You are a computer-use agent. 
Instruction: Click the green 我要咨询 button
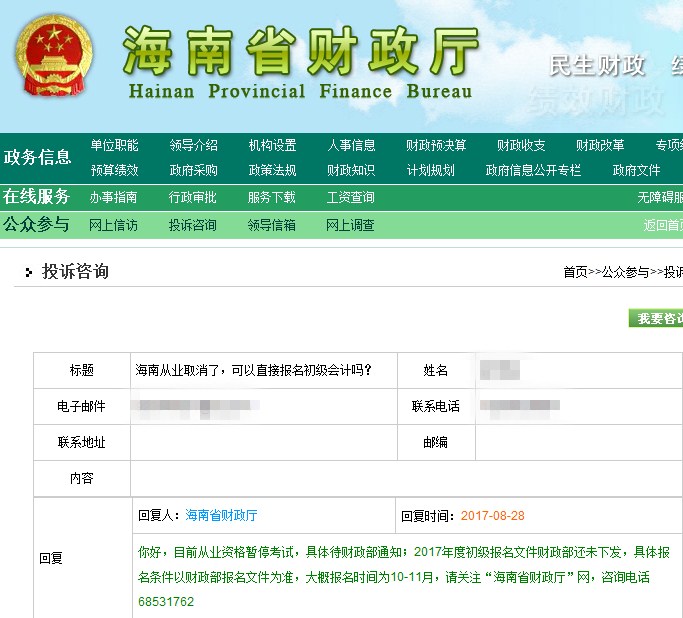click(x=656, y=318)
